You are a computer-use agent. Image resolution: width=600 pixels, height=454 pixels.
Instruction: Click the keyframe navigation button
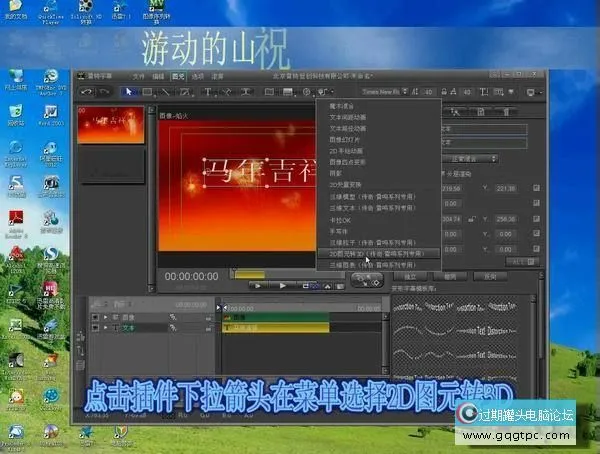[367, 280]
